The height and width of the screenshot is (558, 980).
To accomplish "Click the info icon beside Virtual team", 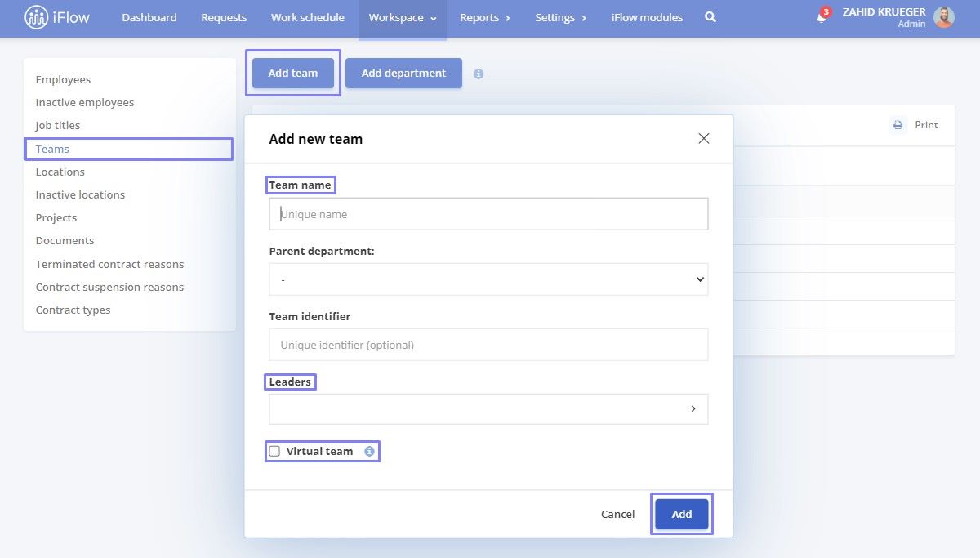I will click(x=369, y=451).
